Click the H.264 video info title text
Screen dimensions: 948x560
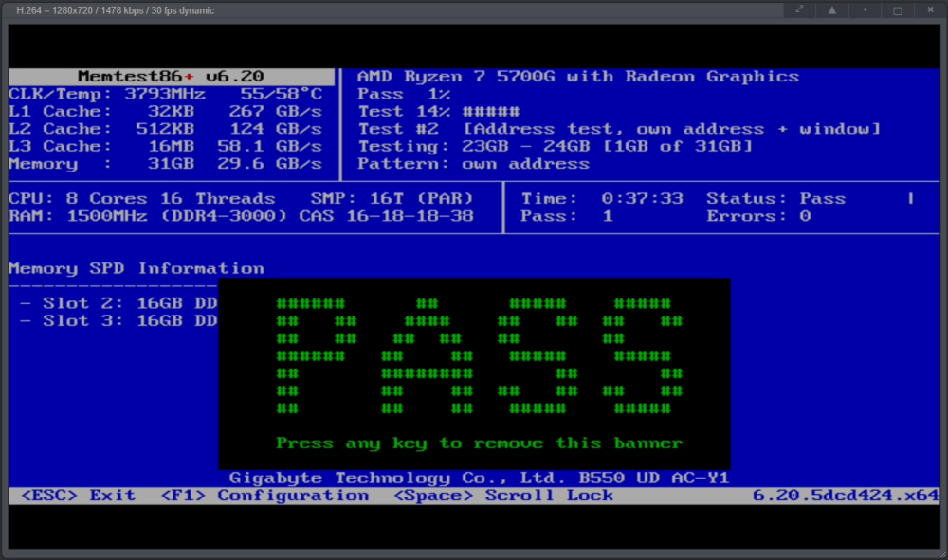(x=115, y=10)
